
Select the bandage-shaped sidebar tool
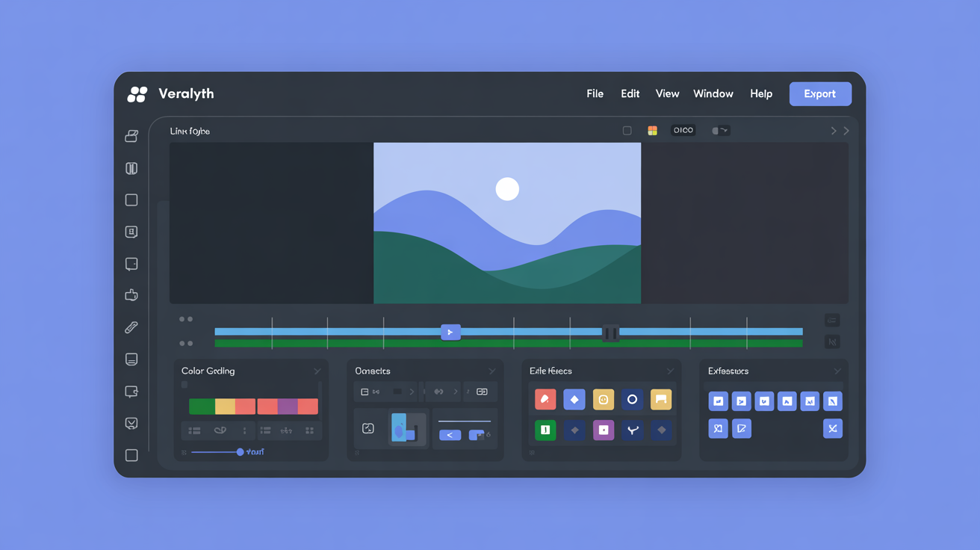131,327
